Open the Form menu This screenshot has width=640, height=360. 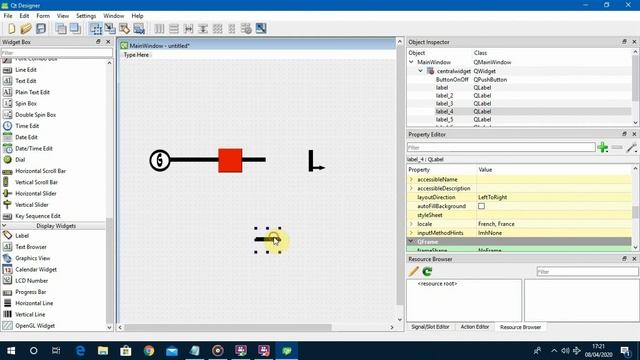coord(43,16)
